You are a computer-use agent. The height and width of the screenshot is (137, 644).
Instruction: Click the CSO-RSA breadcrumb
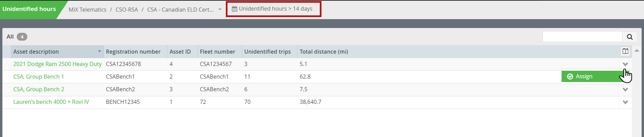(127, 10)
